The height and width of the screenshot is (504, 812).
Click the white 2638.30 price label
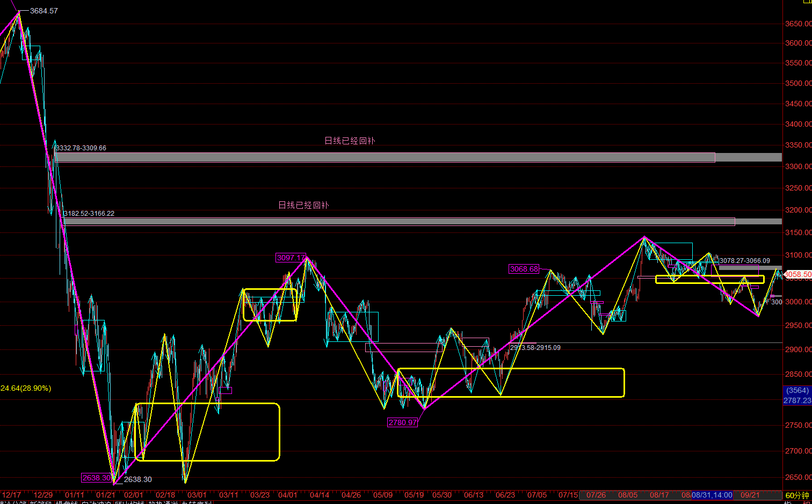[138, 479]
